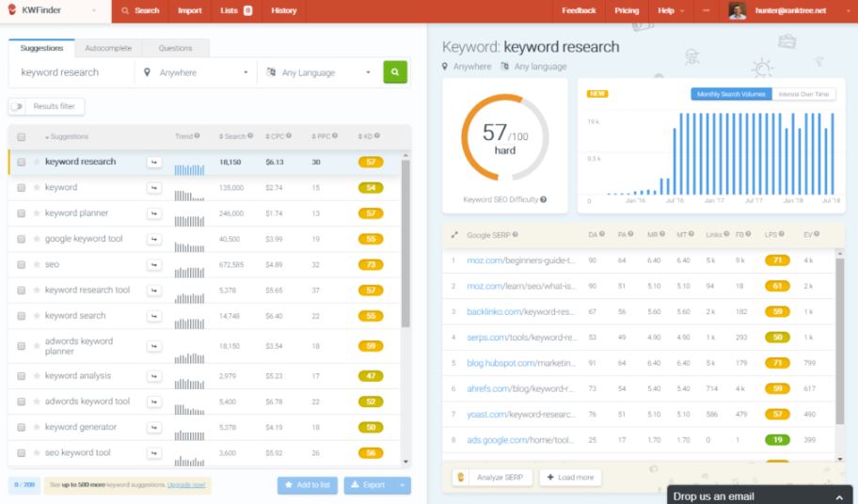
Task: Click the 'Load more' button
Action: click(x=570, y=478)
